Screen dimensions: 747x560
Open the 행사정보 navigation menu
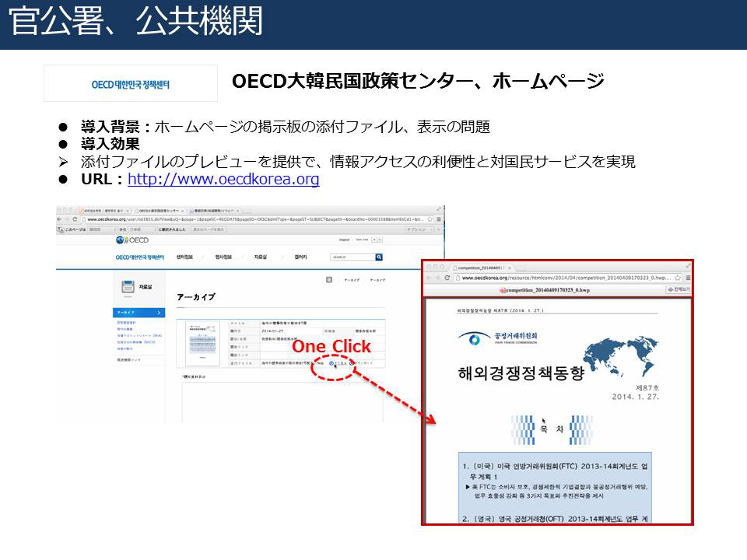[223, 257]
